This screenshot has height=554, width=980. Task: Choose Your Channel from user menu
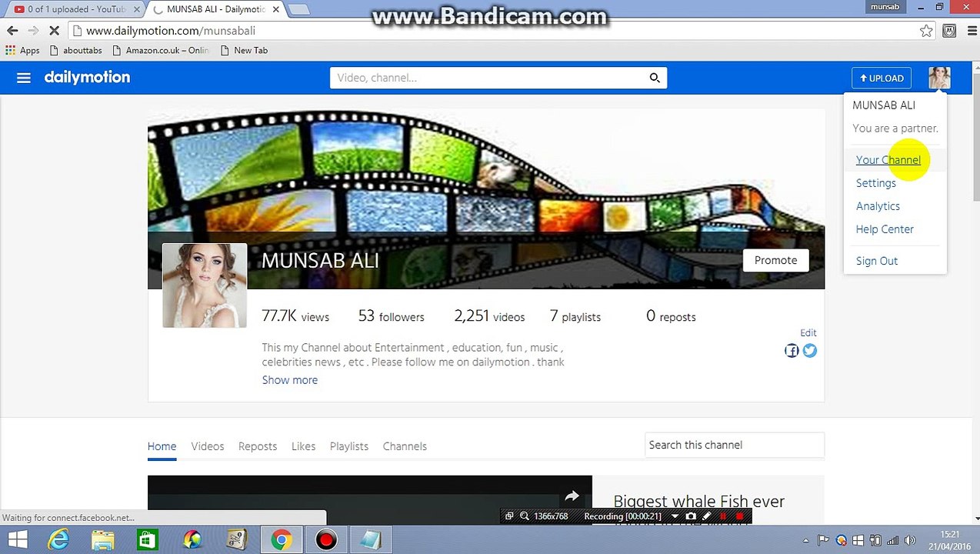tap(888, 160)
